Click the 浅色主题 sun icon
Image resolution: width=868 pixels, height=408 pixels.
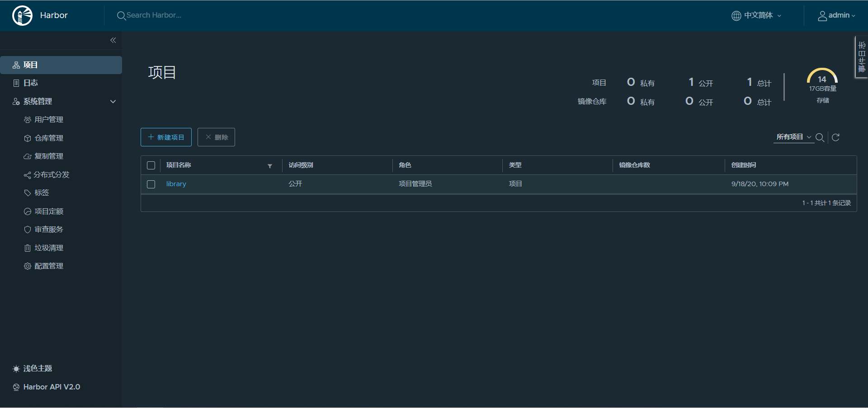(x=16, y=369)
